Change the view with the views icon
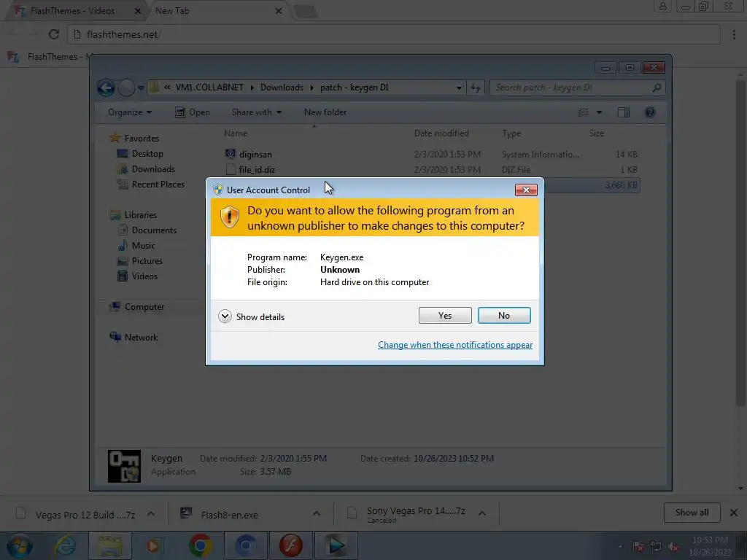This screenshot has width=747, height=560. (583, 112)
